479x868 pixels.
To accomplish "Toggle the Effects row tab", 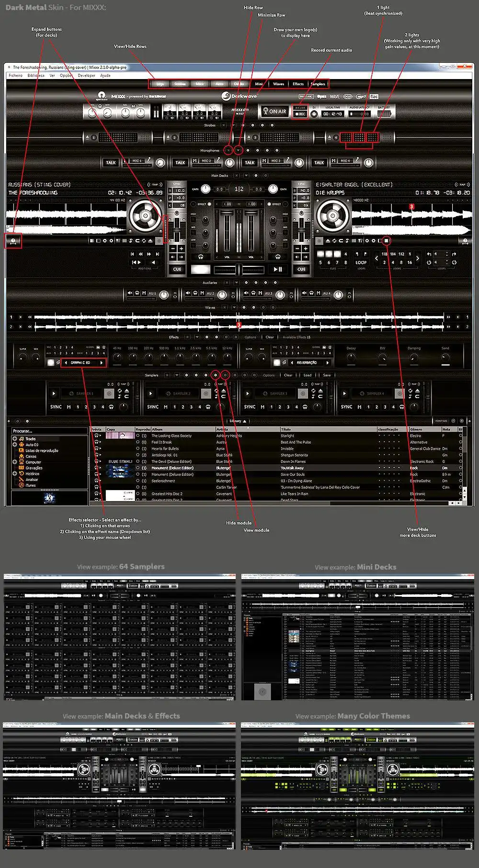I will tap(298, 84).
